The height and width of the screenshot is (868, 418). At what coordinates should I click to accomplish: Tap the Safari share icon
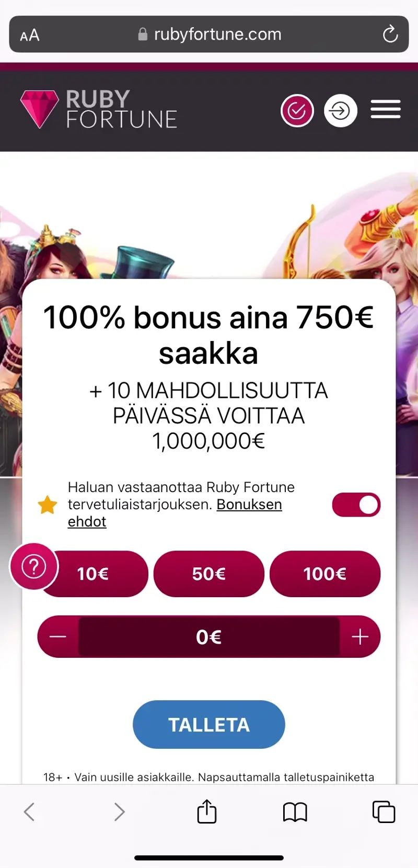pyautogui.click(x=207, y=812)
